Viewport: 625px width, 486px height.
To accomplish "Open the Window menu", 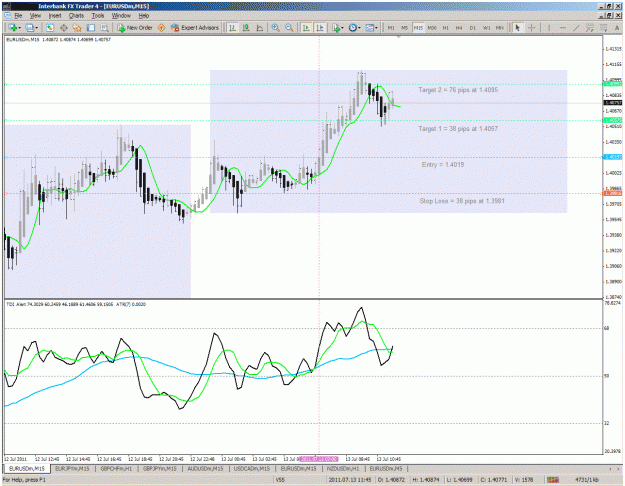I will 121,16.
